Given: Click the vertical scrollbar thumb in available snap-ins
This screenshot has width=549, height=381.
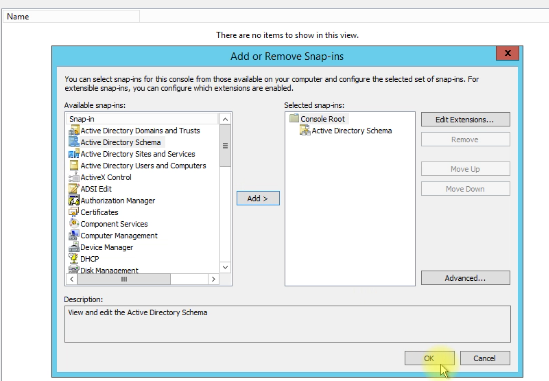Looking at the screenshot, I should pos(225,146).
